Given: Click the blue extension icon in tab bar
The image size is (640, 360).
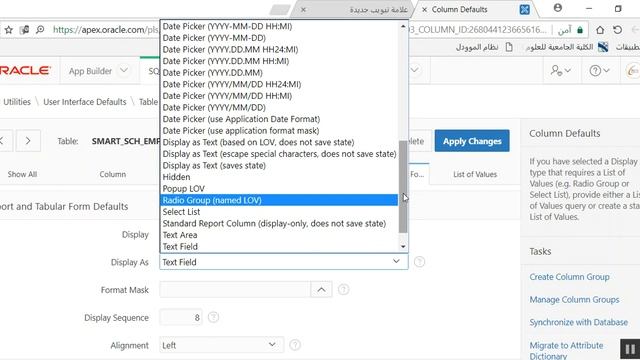Looking at the screenshot, I should pyautogui.click(x=524, y=9).
